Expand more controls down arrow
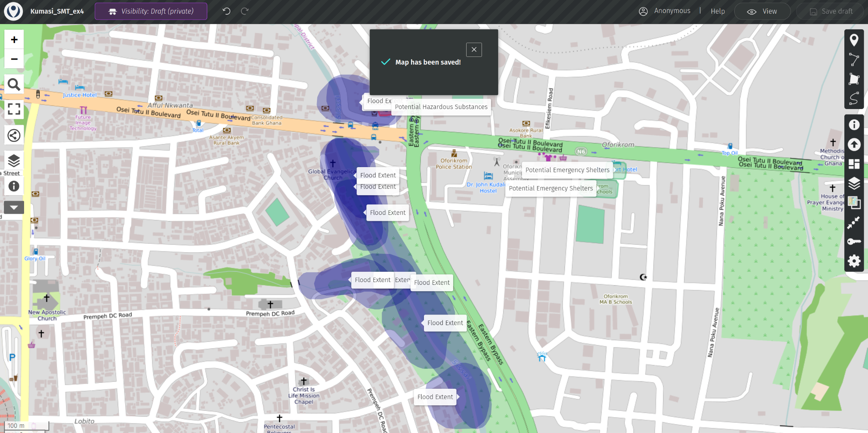The width and height of the screenshot is (868, 433). tap(14, 207)
